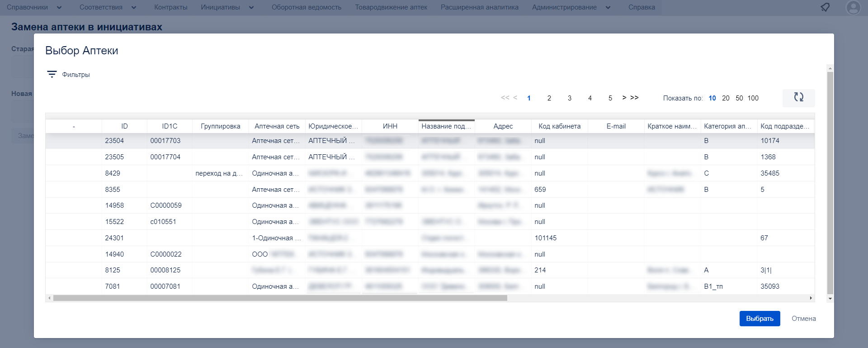Viewport: 868px width, 348px height.
Task: Open the Контракты menu item
Action: 170,7
